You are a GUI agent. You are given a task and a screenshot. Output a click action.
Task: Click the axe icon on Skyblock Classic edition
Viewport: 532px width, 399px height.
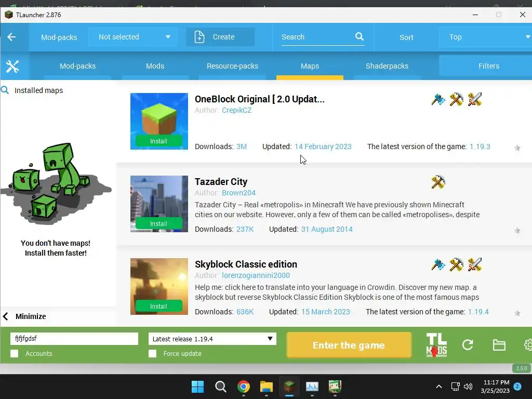click(x=438, y=264)
